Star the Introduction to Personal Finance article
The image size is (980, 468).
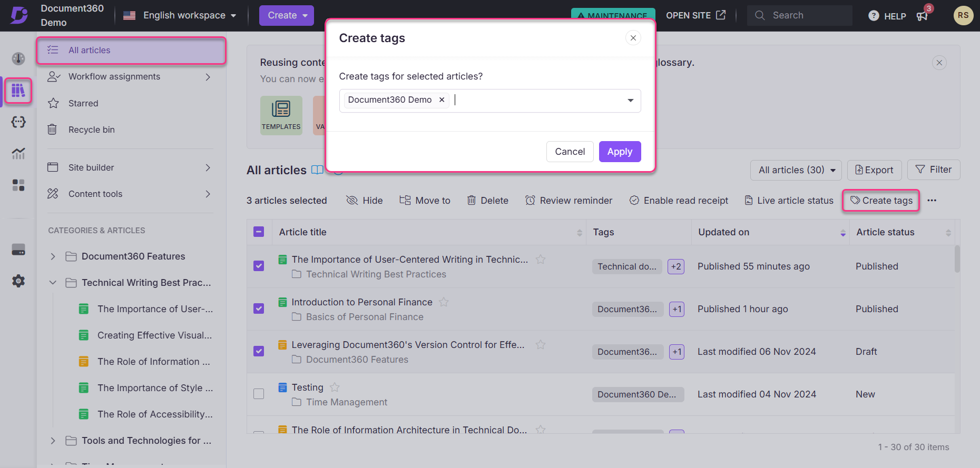444,302
